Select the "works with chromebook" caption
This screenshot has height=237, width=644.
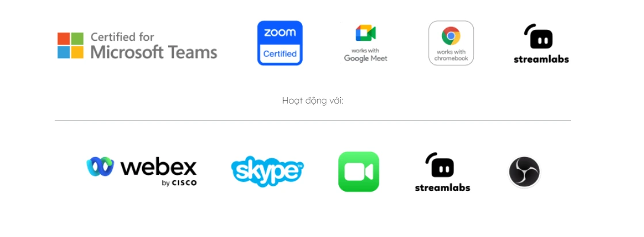click(x=451, y=55)
